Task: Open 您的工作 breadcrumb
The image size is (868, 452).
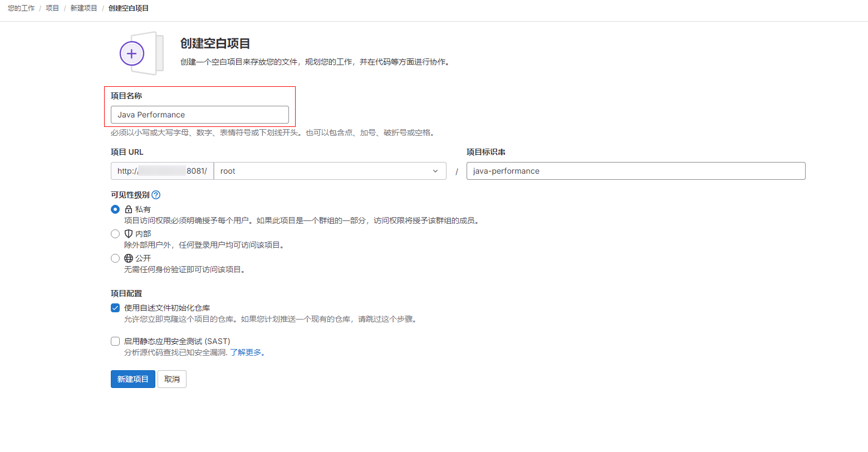Action: [x=21, y=8]
